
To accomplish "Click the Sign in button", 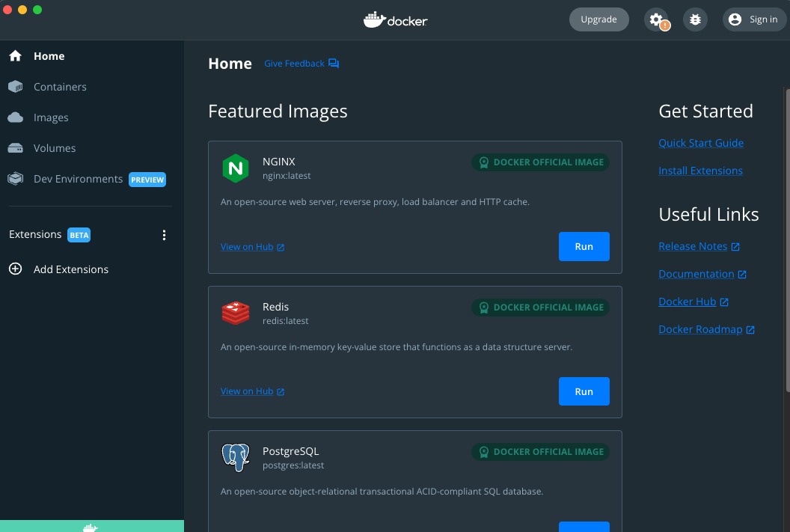I will click(754, 19).
